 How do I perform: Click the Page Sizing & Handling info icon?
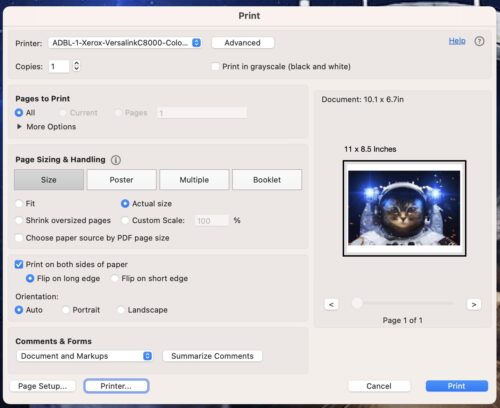[x=116, y=160]
